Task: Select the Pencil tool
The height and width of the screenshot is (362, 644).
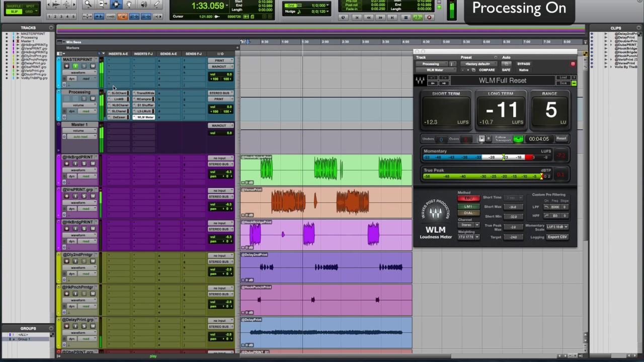Action: pos(157,5)
